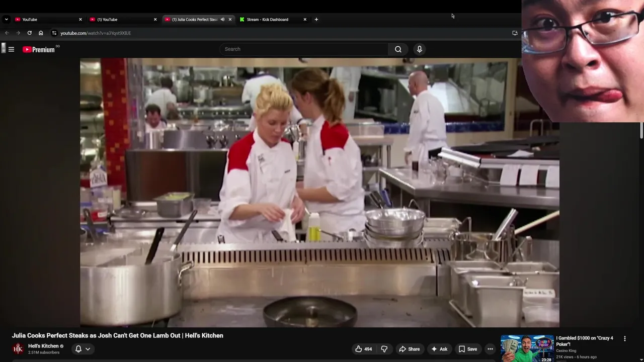Expand notification settings chevron
This screenshot has width=644, height=362.
click(x=88, y=348)
